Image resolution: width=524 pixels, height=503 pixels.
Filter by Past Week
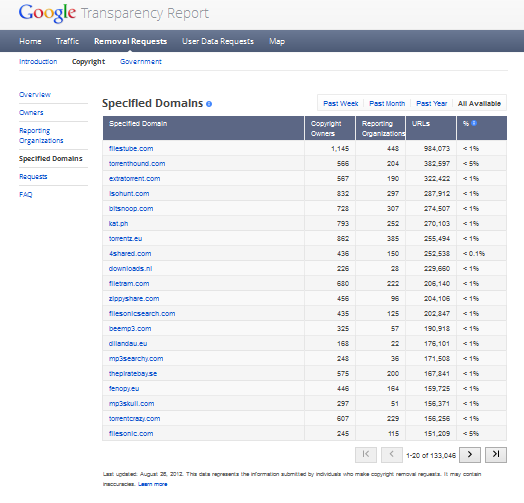[x=341, y=104]
